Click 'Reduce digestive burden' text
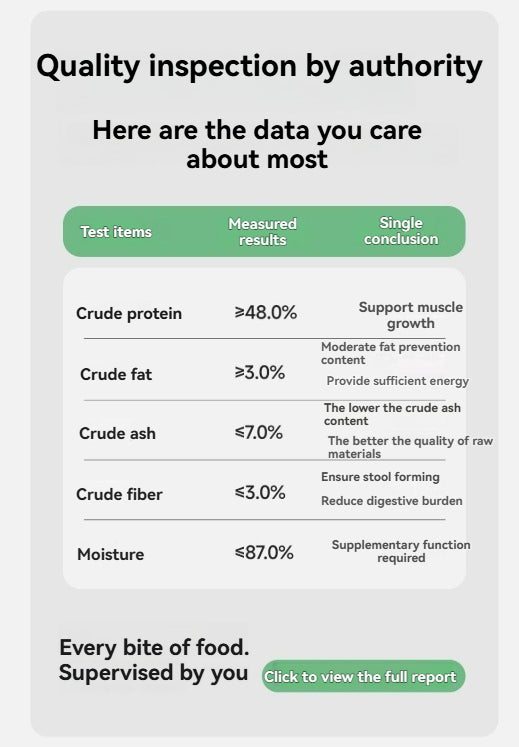This screenshot has height=747, width=519. [x=391, y=501]
